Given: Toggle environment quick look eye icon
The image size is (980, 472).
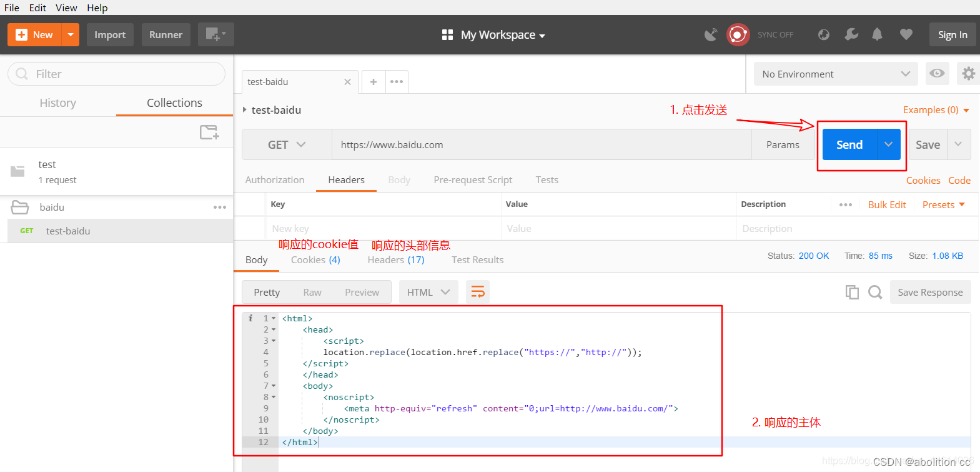Looking at the screenshot, I should tap(937, 74).
